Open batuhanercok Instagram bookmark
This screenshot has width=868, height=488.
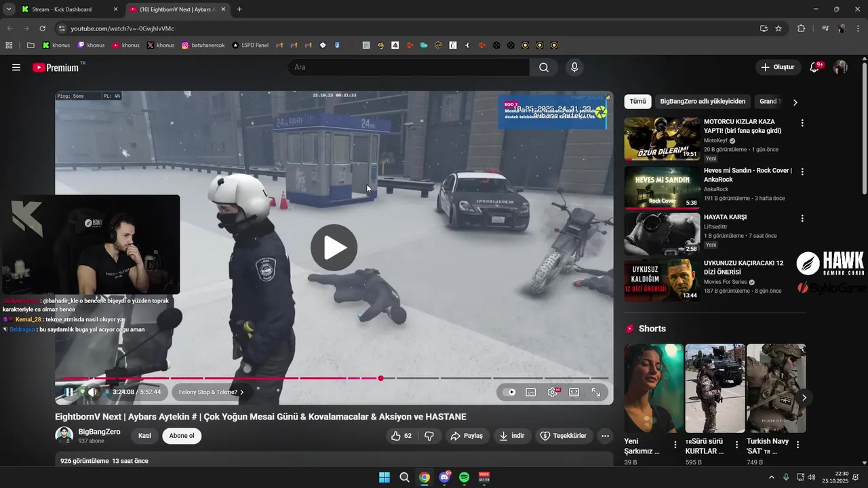pos(203,45)
